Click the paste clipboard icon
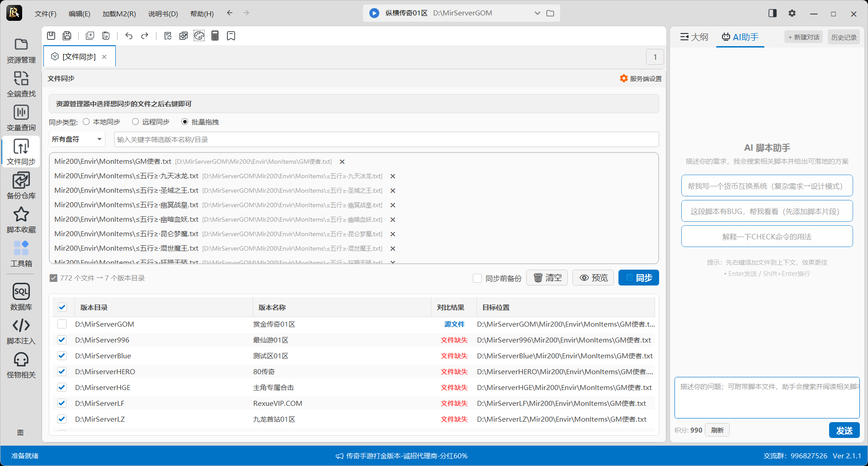This screenshot has width=868, height=466. (106, 36)
